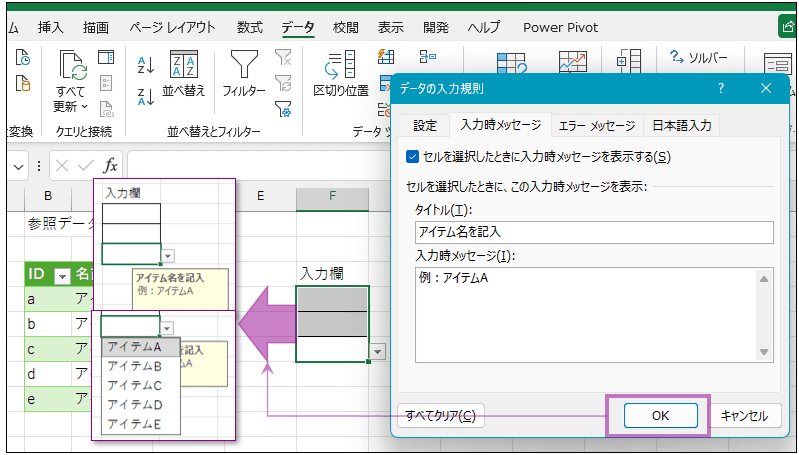Open the 挿入 ribbon tab
This screenshot has height=455, width=799.
(x=51, y=28)
